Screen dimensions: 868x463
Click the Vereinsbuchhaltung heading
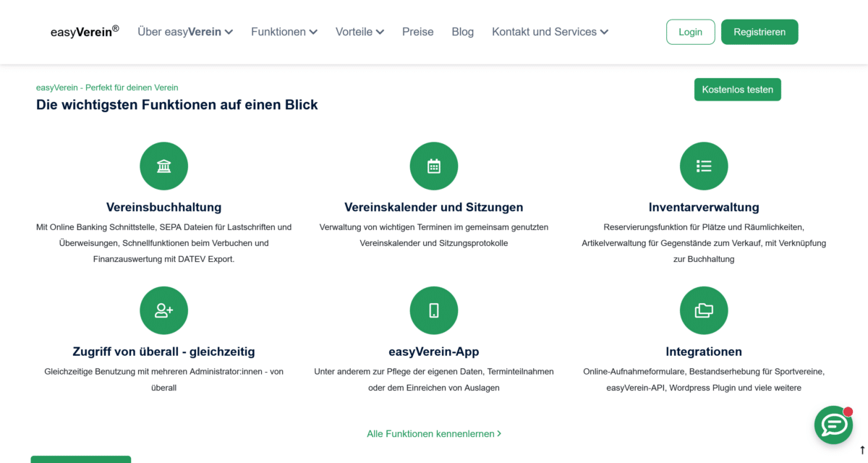point(163,208)
